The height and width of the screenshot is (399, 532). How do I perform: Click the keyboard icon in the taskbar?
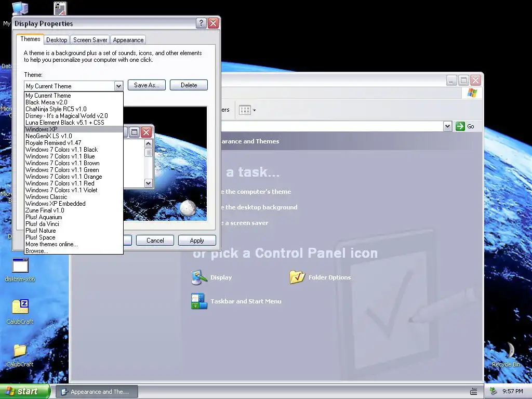point(474,392)
